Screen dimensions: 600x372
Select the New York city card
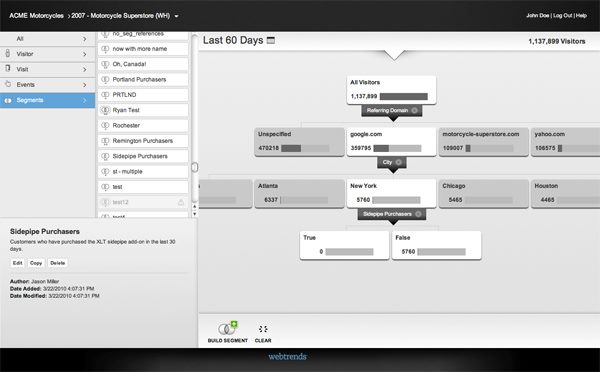point(391,194)
